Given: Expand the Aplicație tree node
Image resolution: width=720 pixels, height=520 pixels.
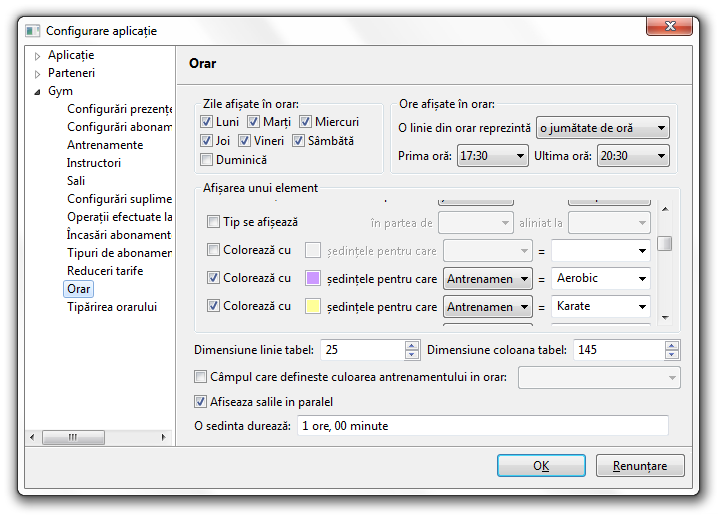Looking at the screenshot, I should click(38, 56).
